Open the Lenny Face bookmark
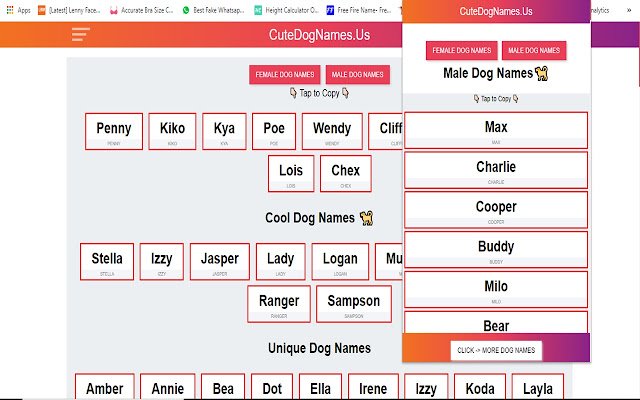Image resolution: width=640 pixels, height=400 pixels. pyautogui.click(x=69, y=10)
